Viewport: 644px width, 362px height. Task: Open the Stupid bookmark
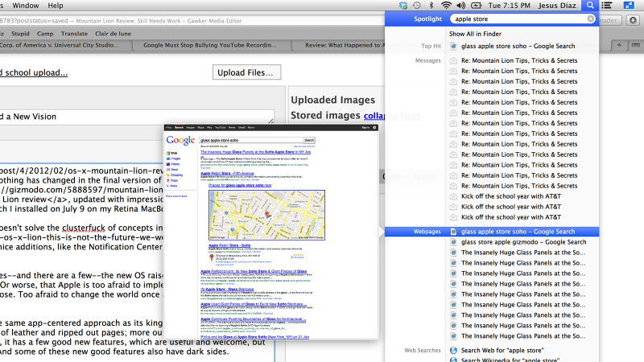(21, 34)
